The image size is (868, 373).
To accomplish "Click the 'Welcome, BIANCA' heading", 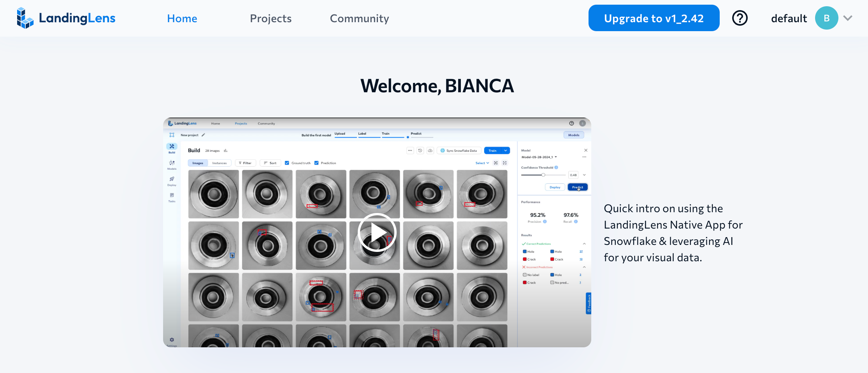I will (437, 86).
